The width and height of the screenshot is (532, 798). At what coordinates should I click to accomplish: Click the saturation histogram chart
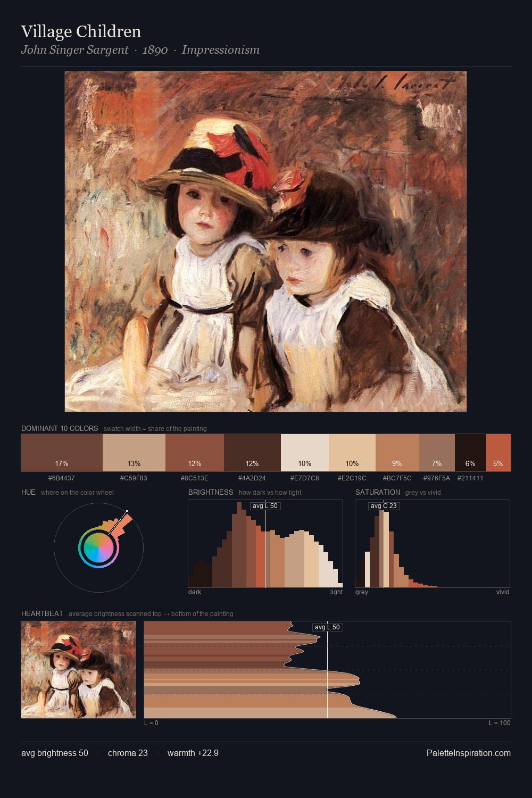[x=433, y=544]
